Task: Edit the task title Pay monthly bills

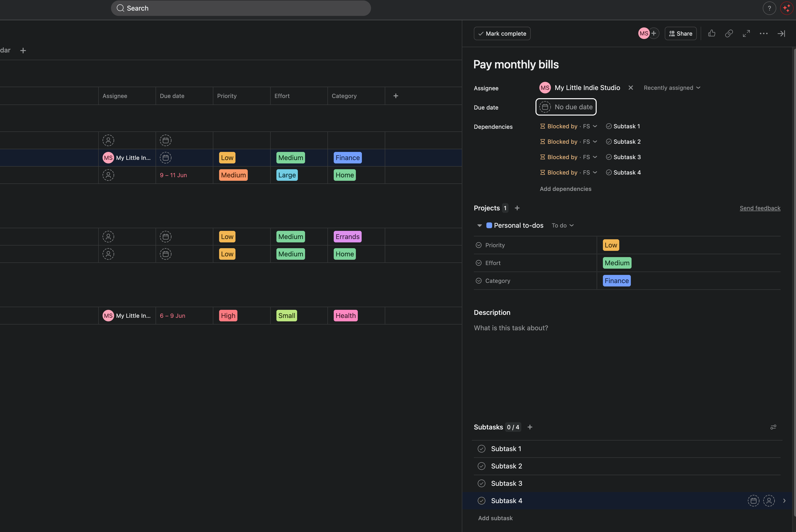Action: [516, 65]
